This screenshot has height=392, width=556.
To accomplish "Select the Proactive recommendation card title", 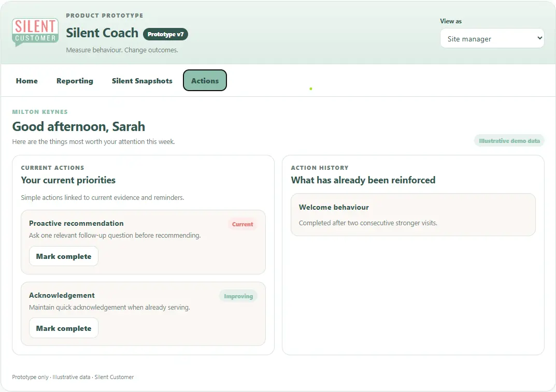I will tap(76, 223).
